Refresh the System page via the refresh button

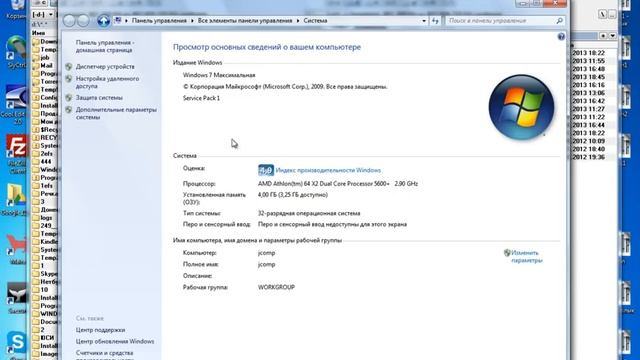[435, 20]
